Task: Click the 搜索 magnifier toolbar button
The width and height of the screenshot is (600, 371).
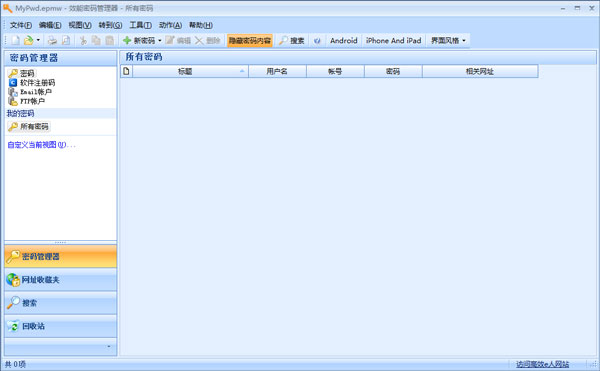Action: 292,40
